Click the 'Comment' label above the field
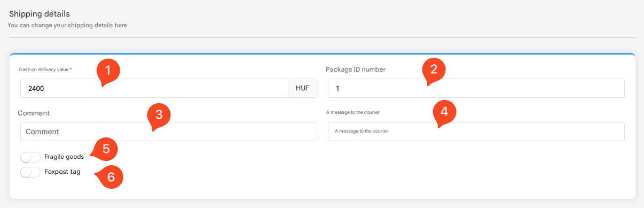 34,113
